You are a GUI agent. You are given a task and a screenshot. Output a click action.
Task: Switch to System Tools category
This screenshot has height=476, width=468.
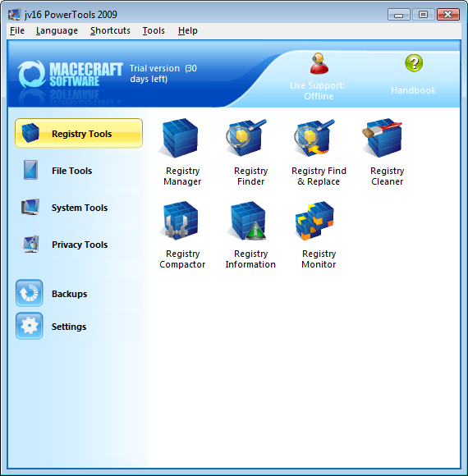coord(79,208)
